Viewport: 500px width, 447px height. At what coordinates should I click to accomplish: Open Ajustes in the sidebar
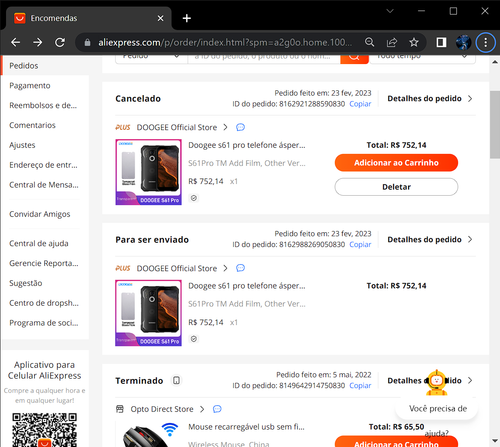(22, 145)
